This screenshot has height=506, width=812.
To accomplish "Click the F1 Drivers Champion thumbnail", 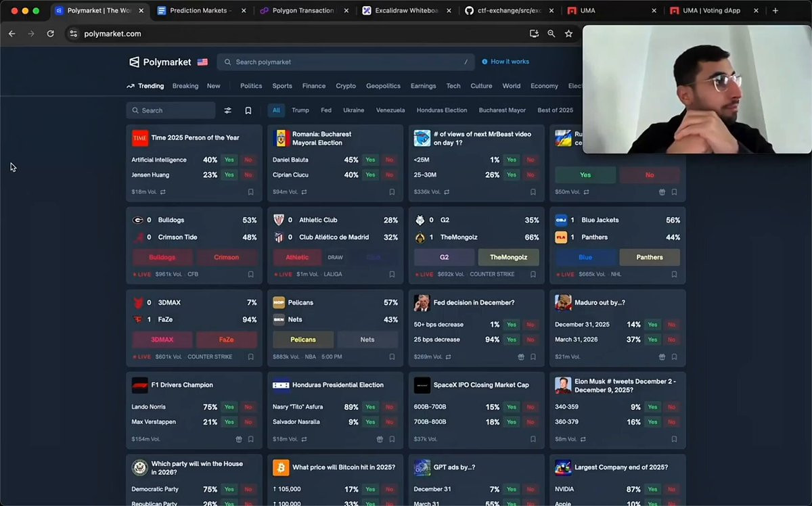I will click(x=140, y=385).
